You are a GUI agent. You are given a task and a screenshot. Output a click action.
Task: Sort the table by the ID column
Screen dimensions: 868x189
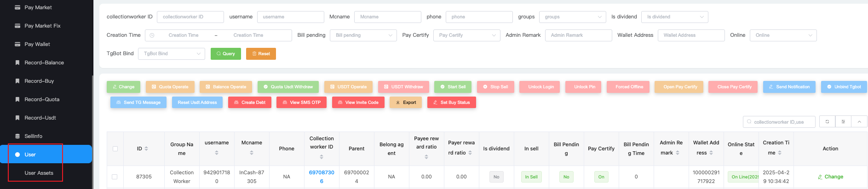[146, 149]
